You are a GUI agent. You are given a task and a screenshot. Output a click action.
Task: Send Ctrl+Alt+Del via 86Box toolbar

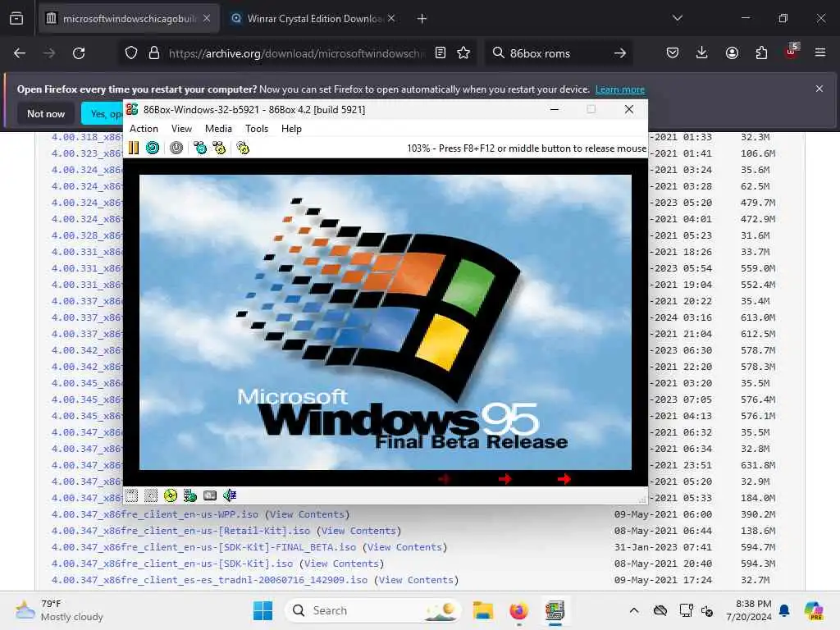point(200,148)
